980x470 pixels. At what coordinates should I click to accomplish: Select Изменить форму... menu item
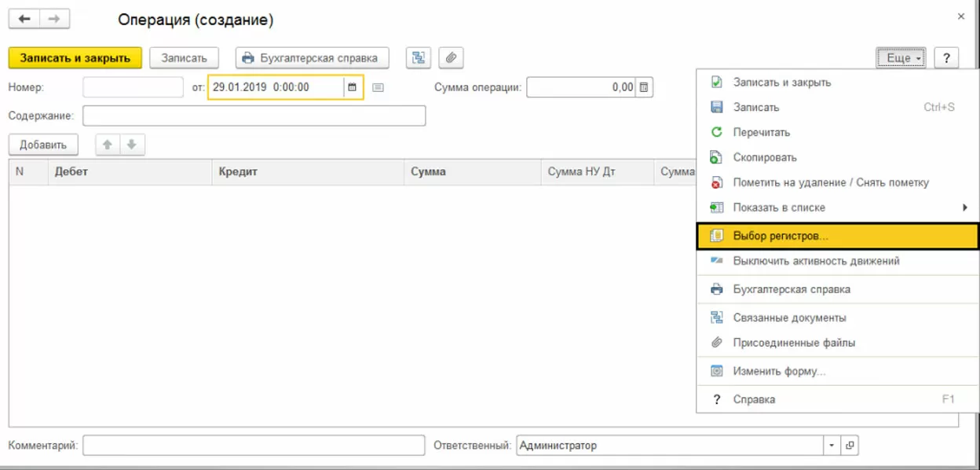tap(837, 371)
